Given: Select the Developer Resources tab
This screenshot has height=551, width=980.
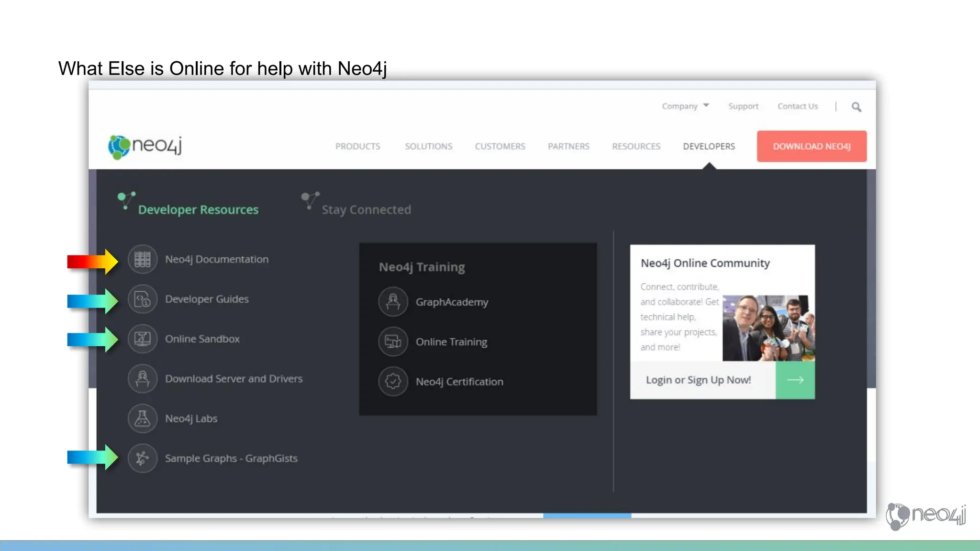Looking at the screenshot, I should click(188, 204).
